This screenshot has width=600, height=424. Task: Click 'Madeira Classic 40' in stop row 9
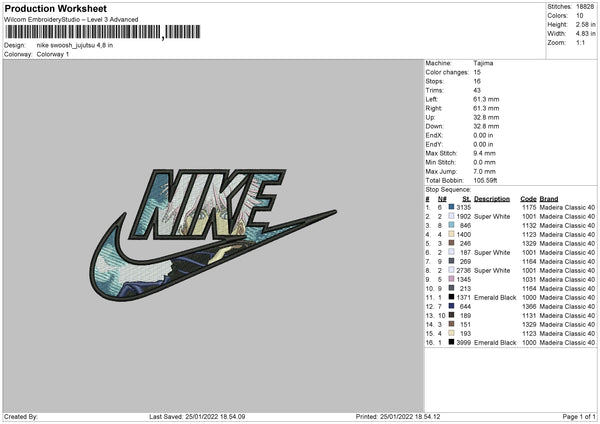[567, 279]
